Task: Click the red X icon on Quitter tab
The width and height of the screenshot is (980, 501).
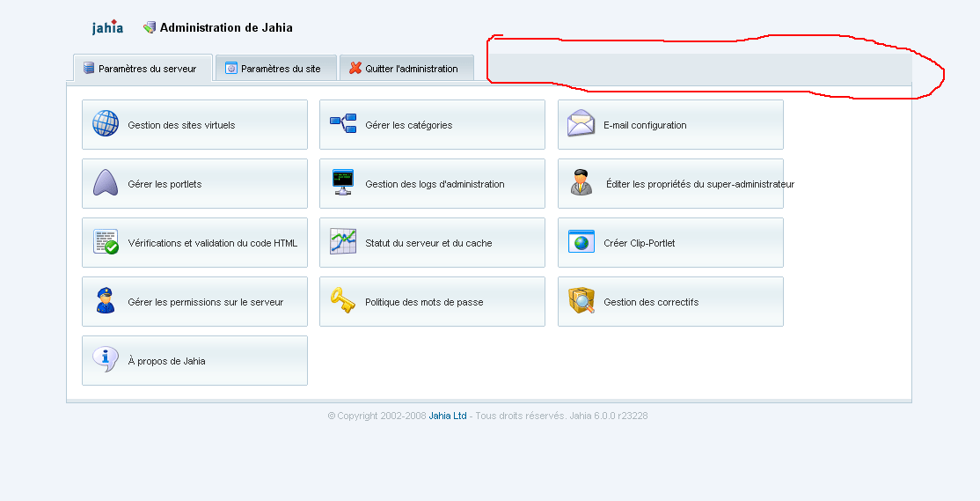Action: pyautogui.click(x=355, y=68)
